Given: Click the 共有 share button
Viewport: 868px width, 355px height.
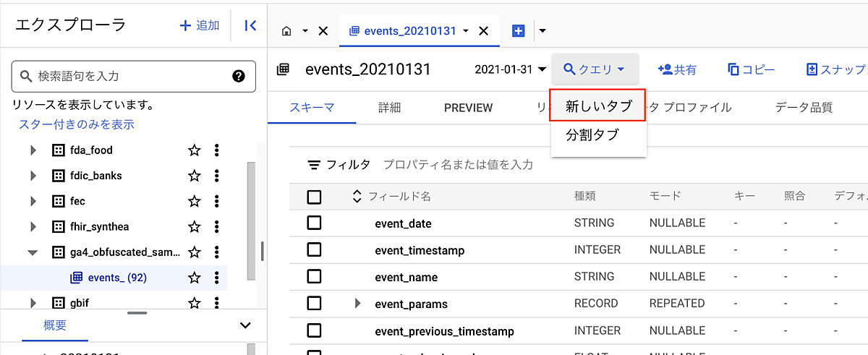Looking at the screenshot, I should click(677, 69).
